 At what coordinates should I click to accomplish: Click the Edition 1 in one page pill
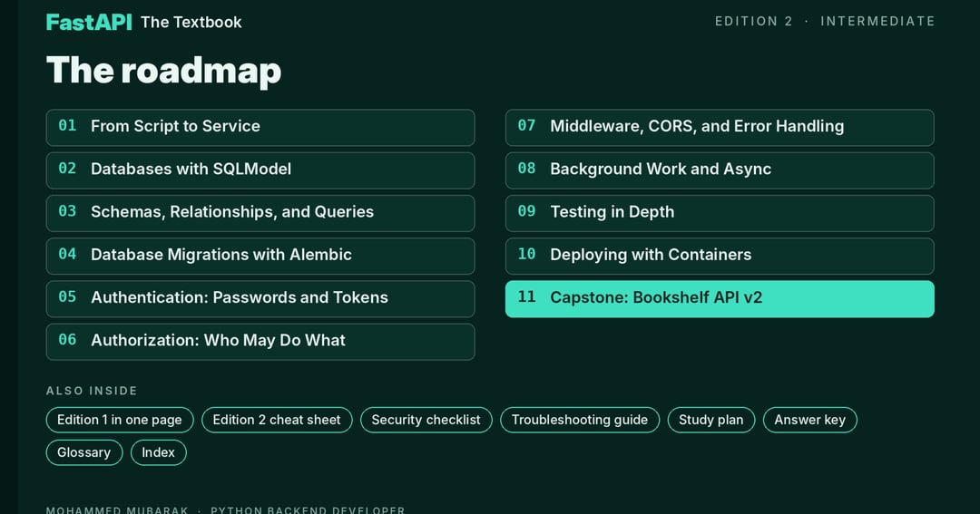point(120,420)
